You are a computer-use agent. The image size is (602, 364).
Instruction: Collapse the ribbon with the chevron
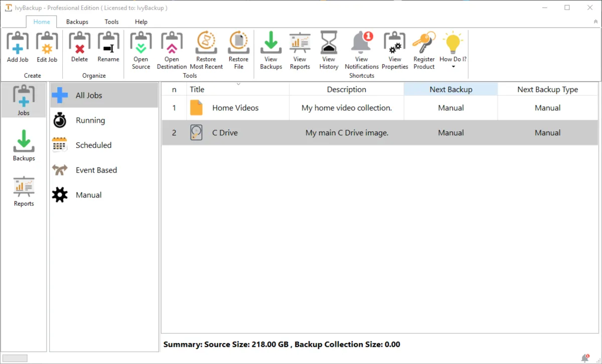[595, 22]
